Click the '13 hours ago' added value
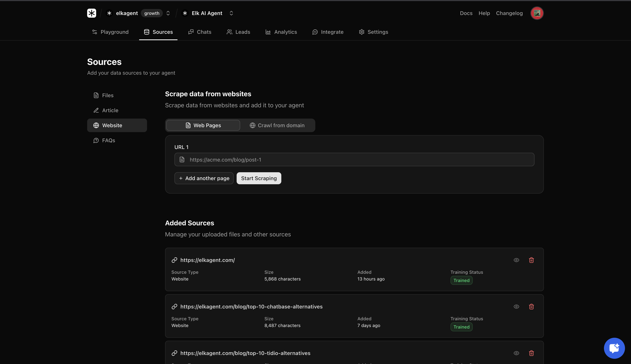The width and height of the screenshot is (631, 364). 371,279
